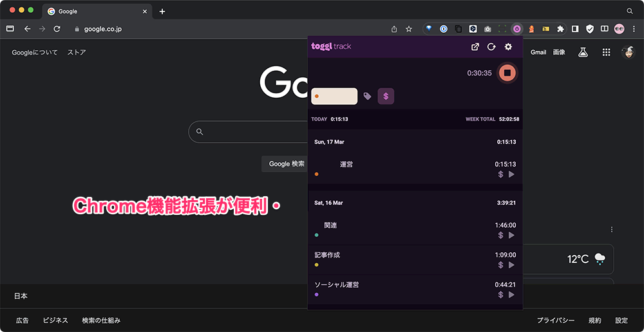The height and width of the screenshot is (332, 644).
Task: Toggle billable on the 関連 entry
Action: pos(500,235)
